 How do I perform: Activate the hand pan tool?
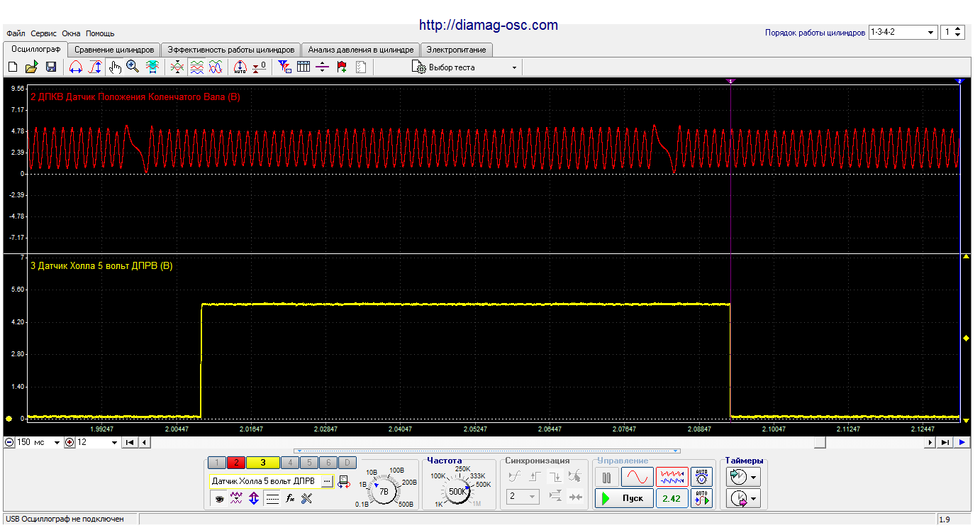(115, 67)
